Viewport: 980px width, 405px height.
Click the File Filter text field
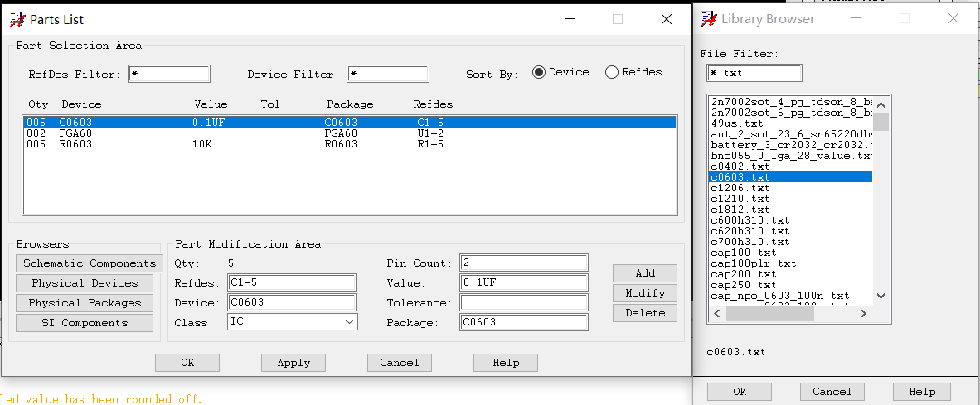point(754,73)
